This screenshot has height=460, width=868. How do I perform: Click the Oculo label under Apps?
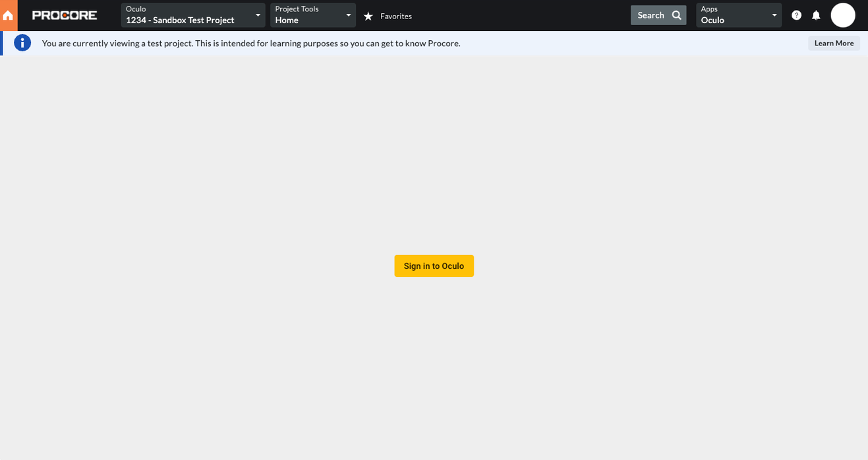(x=712, y=20)
